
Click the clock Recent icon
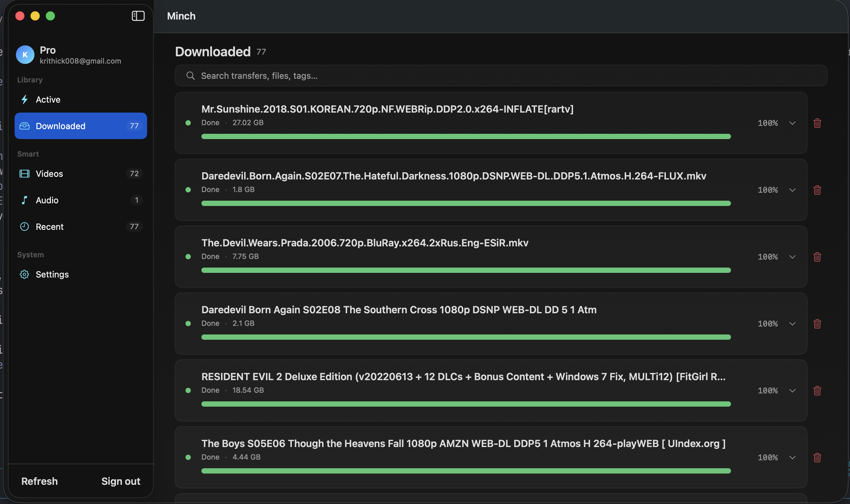click(x=25, y=227)
